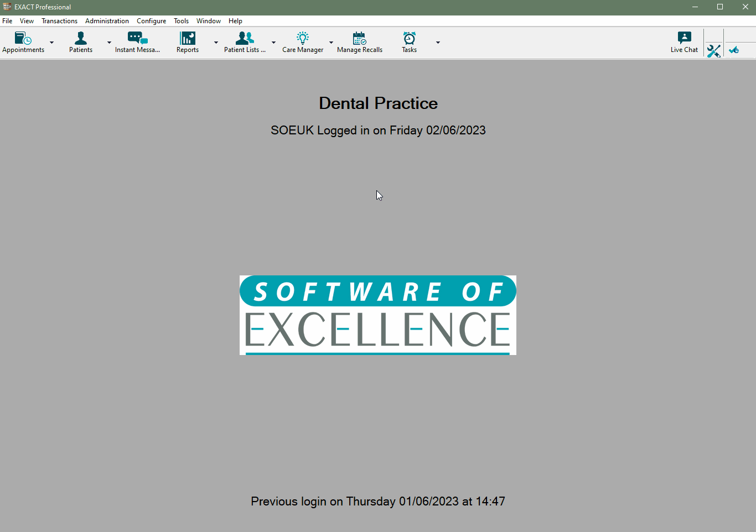This screenshot has height=532, width=756.
Task: Select the Configure menu
Action: tap(151, 21)
